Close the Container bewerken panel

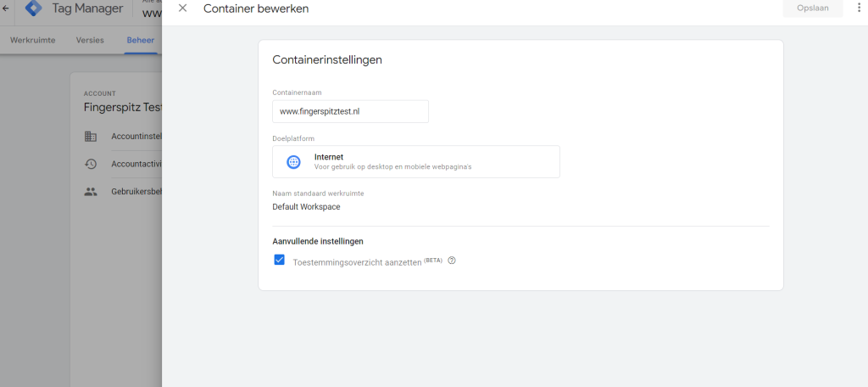pyautogui.click(x=183, y=8)
